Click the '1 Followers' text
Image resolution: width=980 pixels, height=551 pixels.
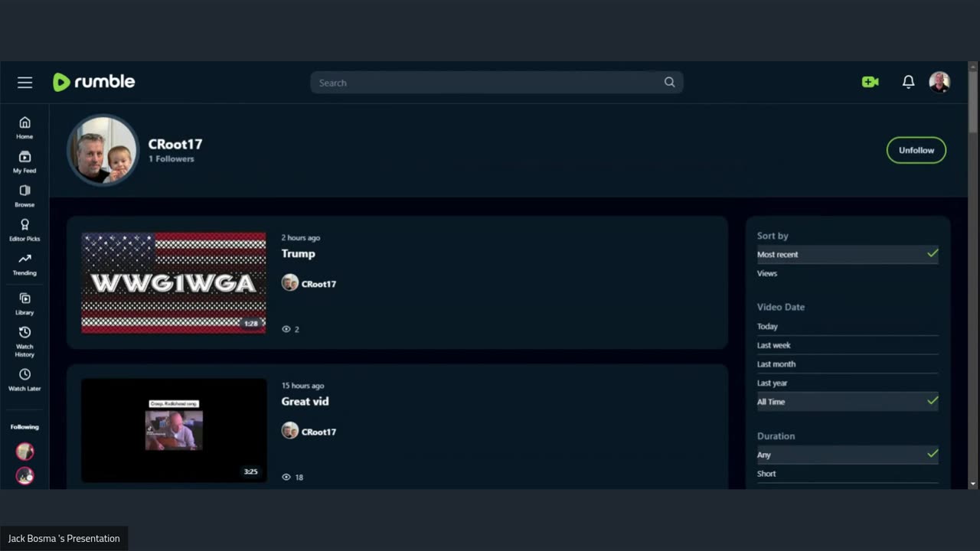tap(171, 159)
